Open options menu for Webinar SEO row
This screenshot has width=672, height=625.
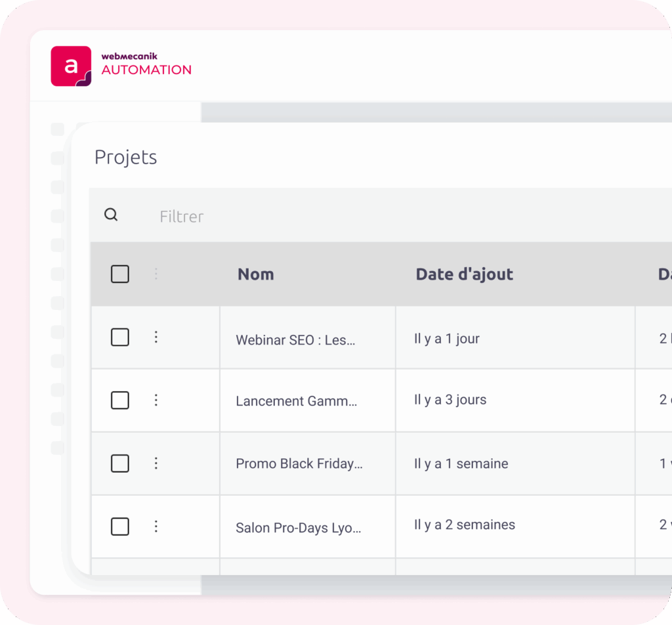coord(156,337)
